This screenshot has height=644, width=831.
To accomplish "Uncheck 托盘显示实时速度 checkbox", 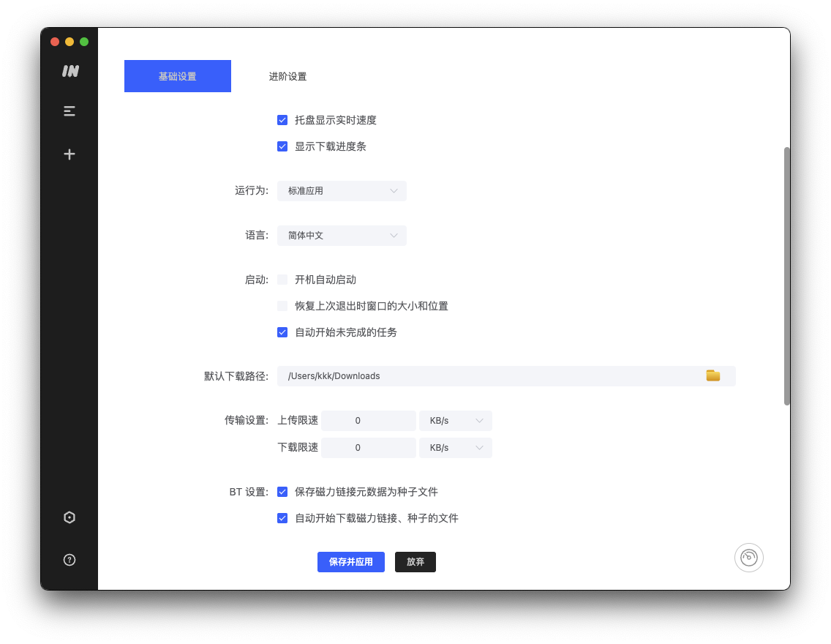I will (282, 120).
